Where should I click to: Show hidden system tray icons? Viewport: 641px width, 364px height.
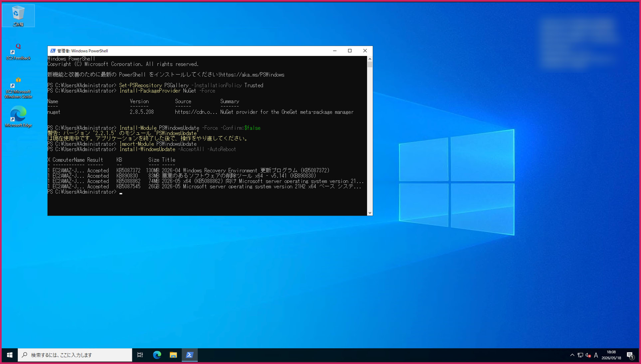pyautogui.click(x=572, y=355)
